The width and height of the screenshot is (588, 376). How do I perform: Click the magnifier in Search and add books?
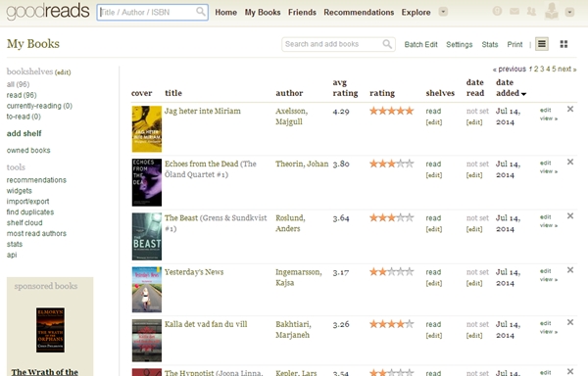387,44
